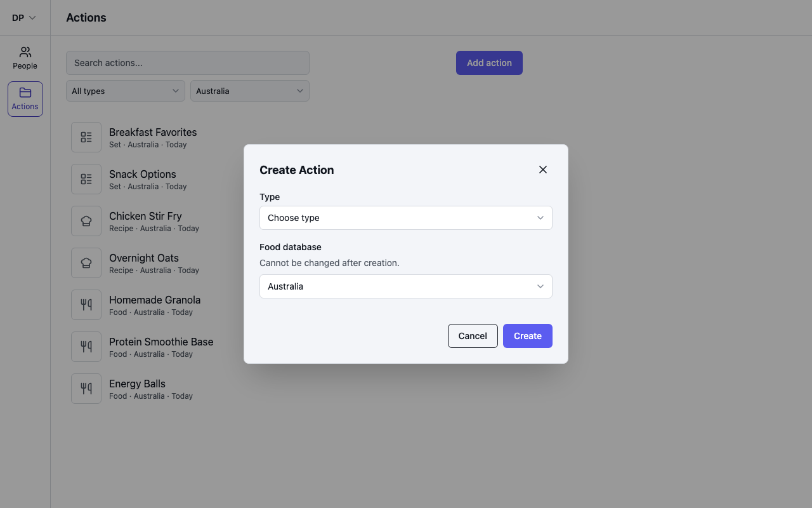
Task: Click the Cancel button
Action: (x=473, y=336)
